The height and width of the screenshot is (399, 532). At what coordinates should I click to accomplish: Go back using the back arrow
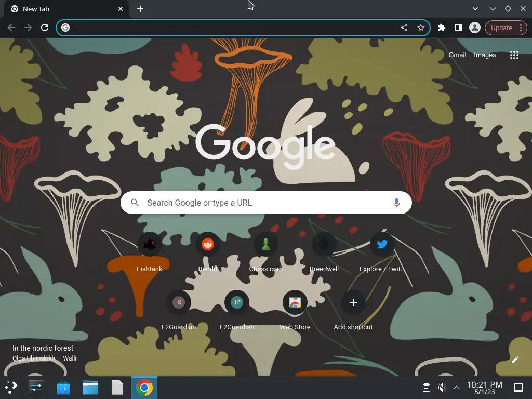click(11, 28)
